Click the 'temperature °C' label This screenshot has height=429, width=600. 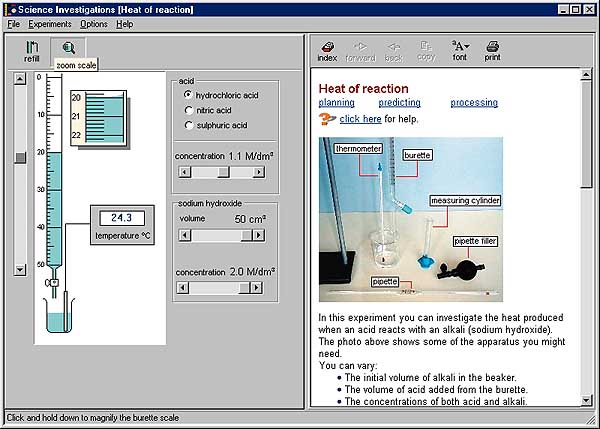[123, 235]
